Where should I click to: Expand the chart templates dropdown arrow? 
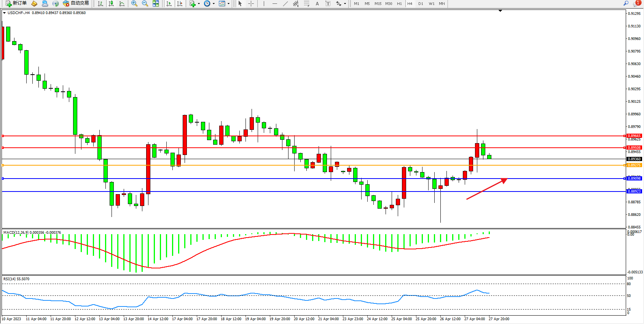tap(228, 3)
